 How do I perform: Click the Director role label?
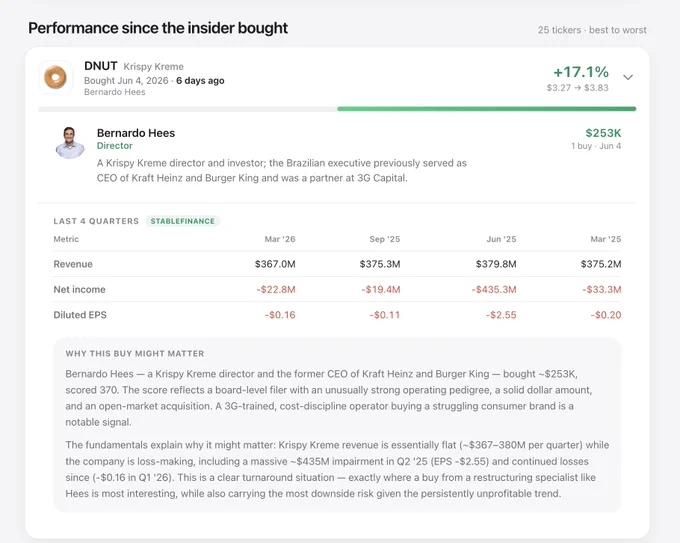click(114, 146)
